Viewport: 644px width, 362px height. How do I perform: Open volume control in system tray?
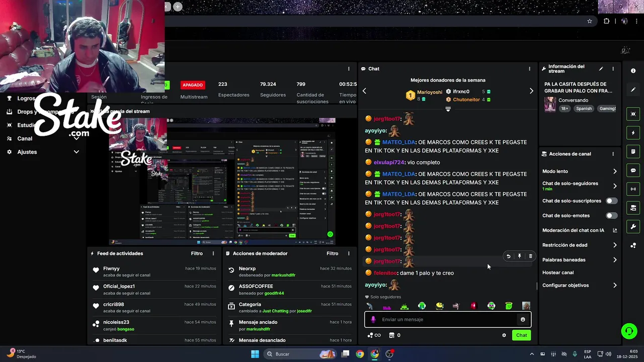point(608,354)
